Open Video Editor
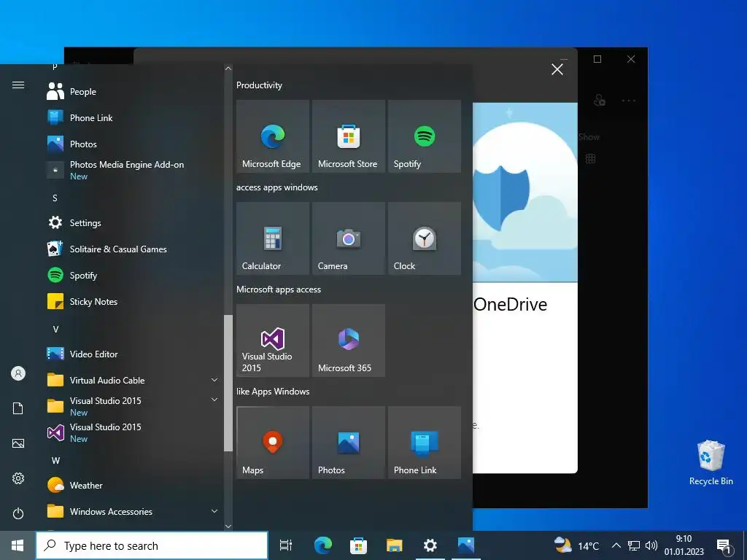Screen dimensions: 747x560 133,354
